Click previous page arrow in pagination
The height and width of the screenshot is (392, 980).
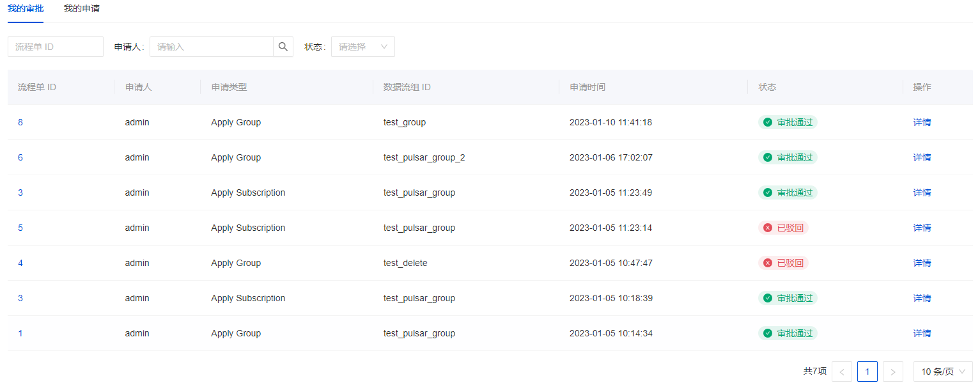point(842,372)
